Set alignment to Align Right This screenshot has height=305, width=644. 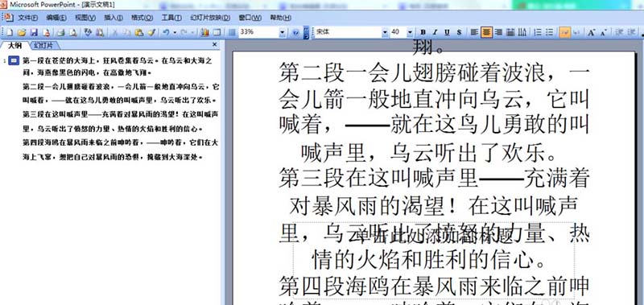point(498,32)
